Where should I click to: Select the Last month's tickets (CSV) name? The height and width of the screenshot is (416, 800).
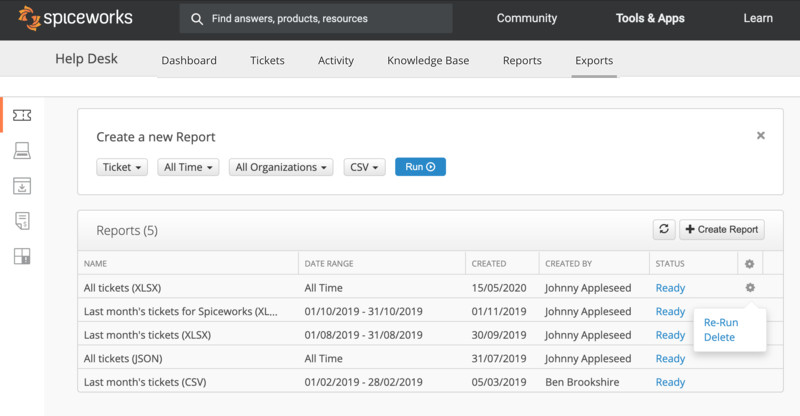145,382
